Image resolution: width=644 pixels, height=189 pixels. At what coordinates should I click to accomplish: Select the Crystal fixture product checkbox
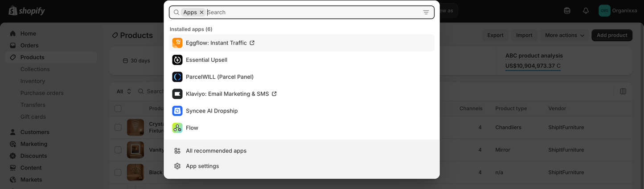pyautogui.click(x=118, y=127)
